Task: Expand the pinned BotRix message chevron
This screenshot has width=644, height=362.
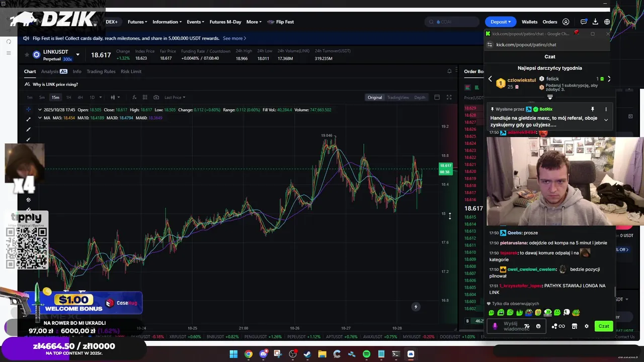Action: (x=606, y=120)
